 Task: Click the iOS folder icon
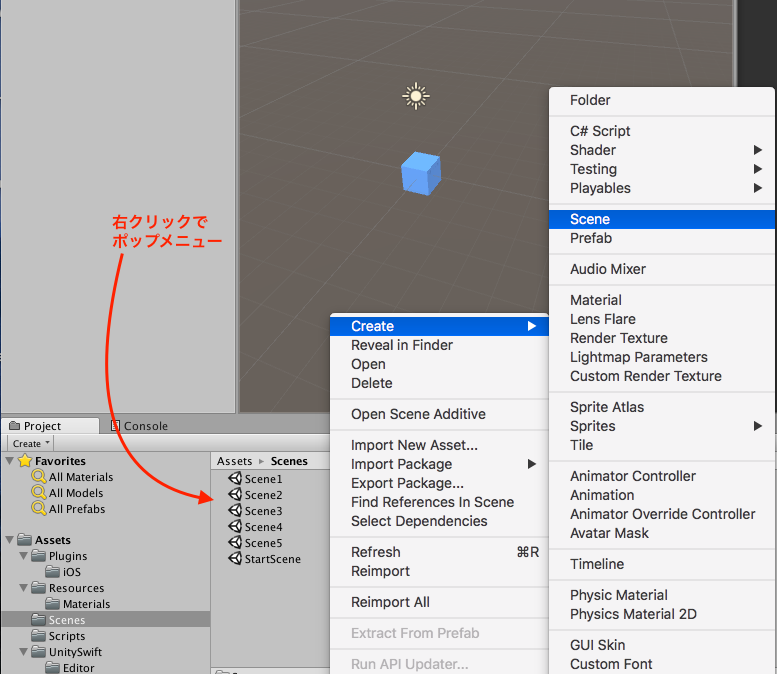[x=53, y=571]
